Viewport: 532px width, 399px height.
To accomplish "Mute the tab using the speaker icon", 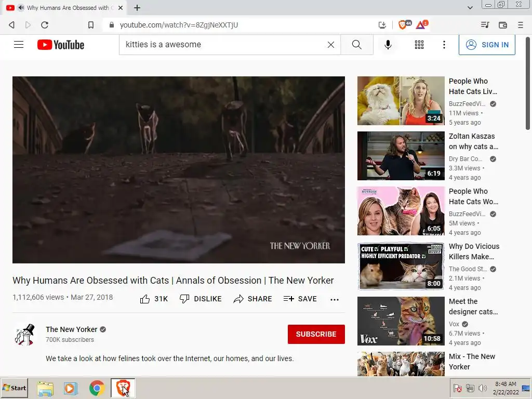I will [21, 7].
